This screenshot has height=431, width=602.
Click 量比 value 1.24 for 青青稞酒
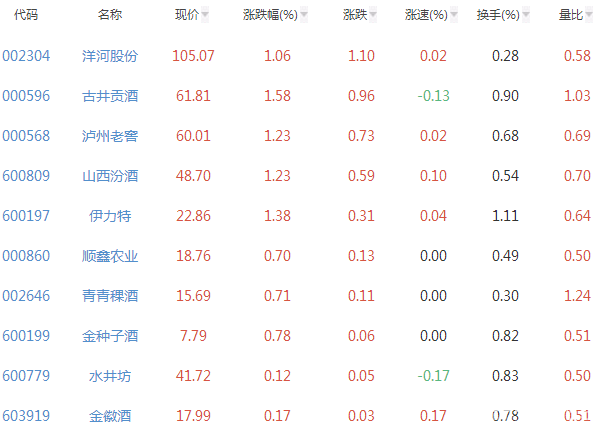[x=577, y=296]
